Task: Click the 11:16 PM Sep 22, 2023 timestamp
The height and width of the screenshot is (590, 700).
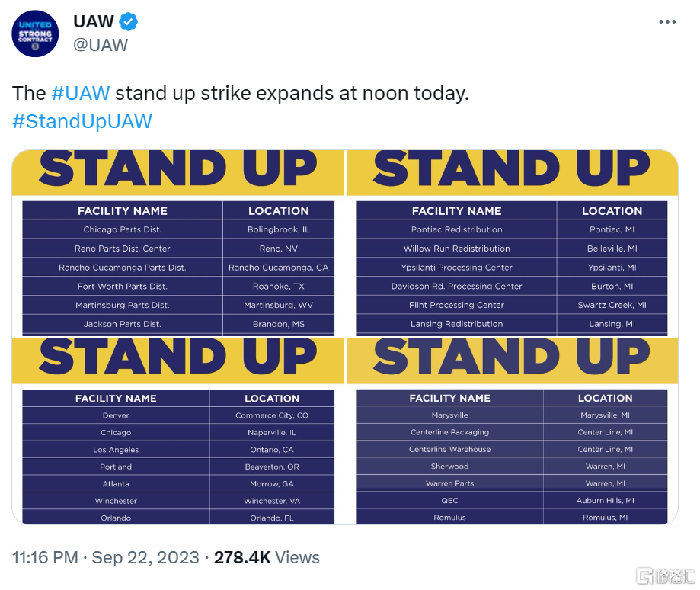Action: coord(106,557)
